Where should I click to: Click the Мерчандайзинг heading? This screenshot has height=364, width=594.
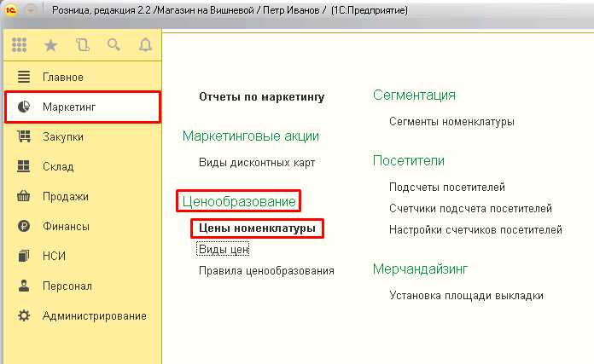tap(420, 269)
